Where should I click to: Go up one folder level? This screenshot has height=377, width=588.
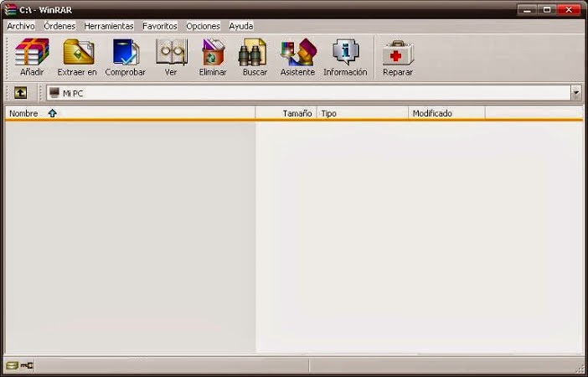(21, 93)
